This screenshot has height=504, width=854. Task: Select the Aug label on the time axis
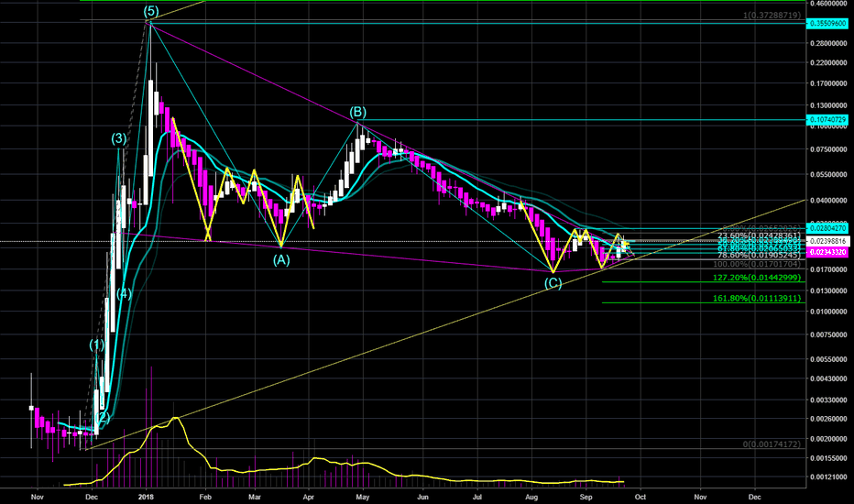click(x=531, y=497)
